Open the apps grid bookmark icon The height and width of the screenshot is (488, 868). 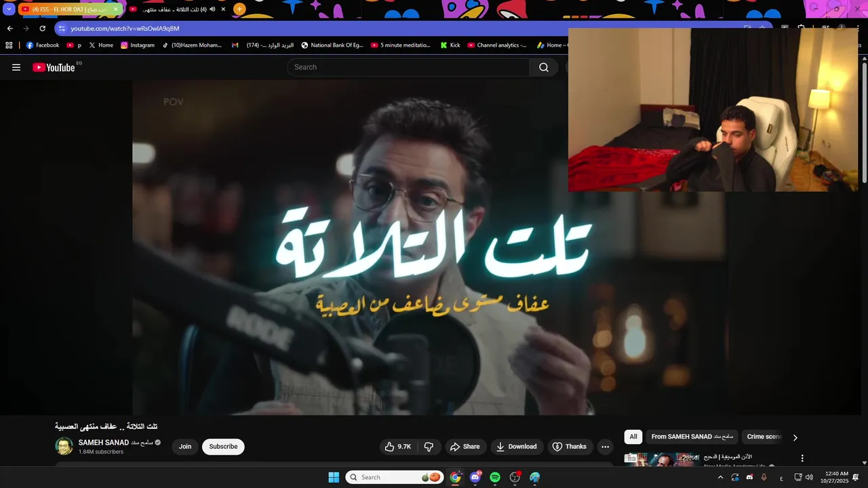[9, 45]
